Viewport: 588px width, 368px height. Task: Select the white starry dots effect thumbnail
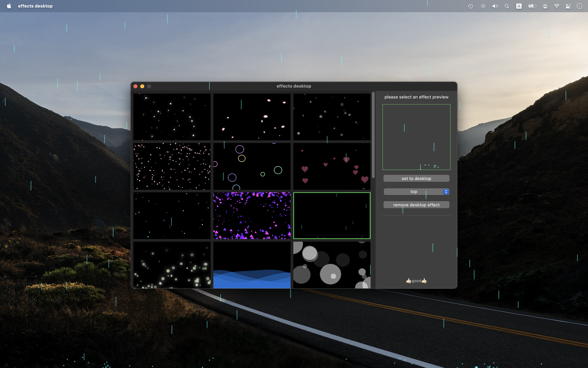[172, 117]
